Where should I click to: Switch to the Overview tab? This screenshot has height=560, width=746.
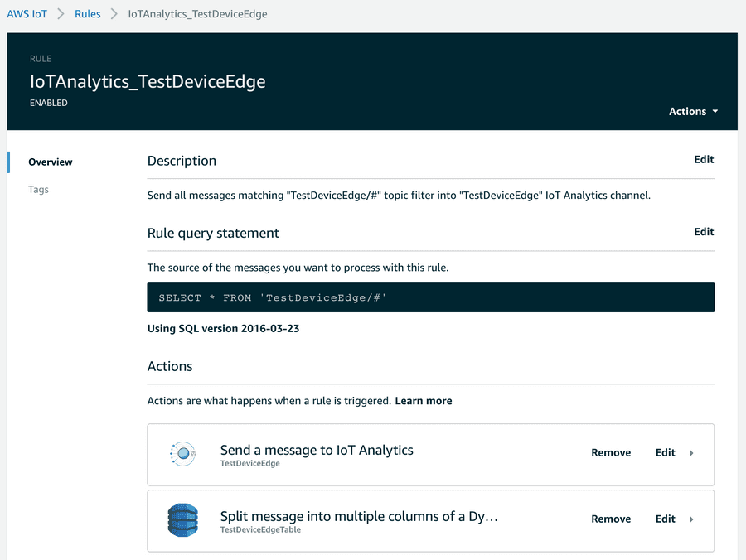pyautogui.click(x=51, y=162)
